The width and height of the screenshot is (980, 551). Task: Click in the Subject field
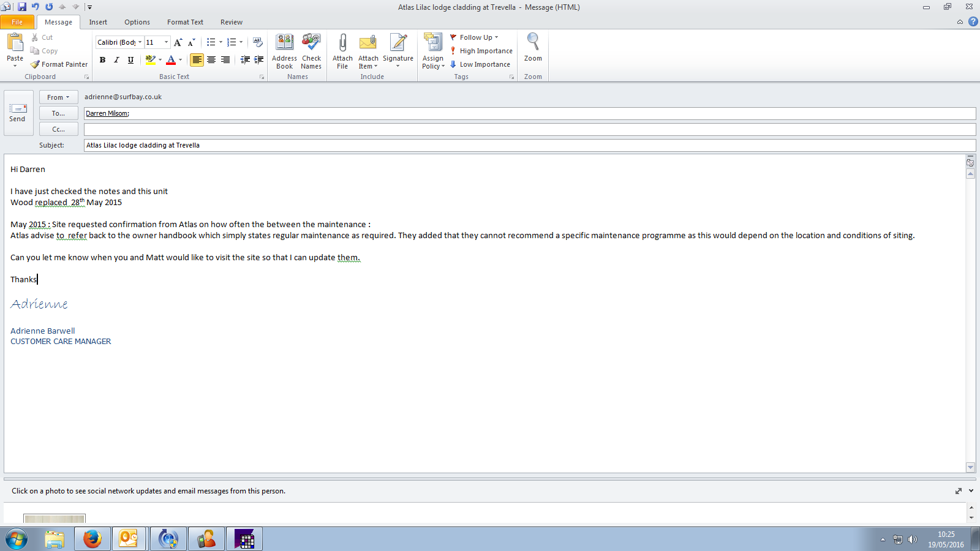[530, 145]
